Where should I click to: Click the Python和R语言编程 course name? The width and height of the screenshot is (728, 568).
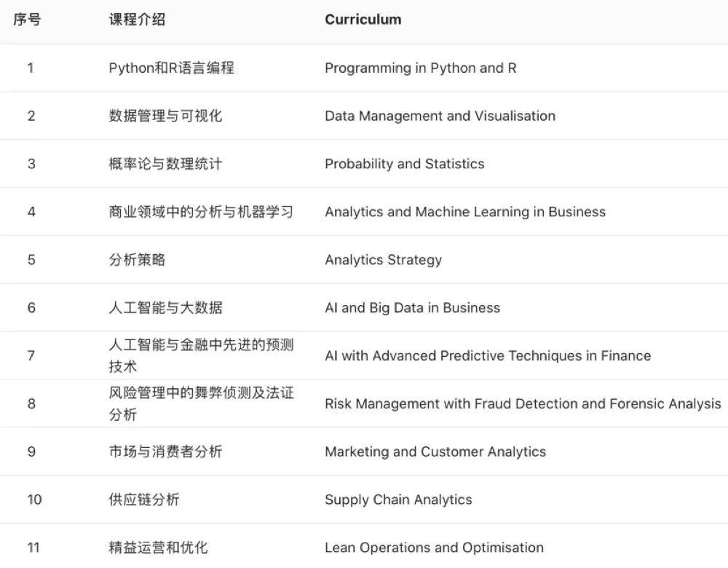171,68
